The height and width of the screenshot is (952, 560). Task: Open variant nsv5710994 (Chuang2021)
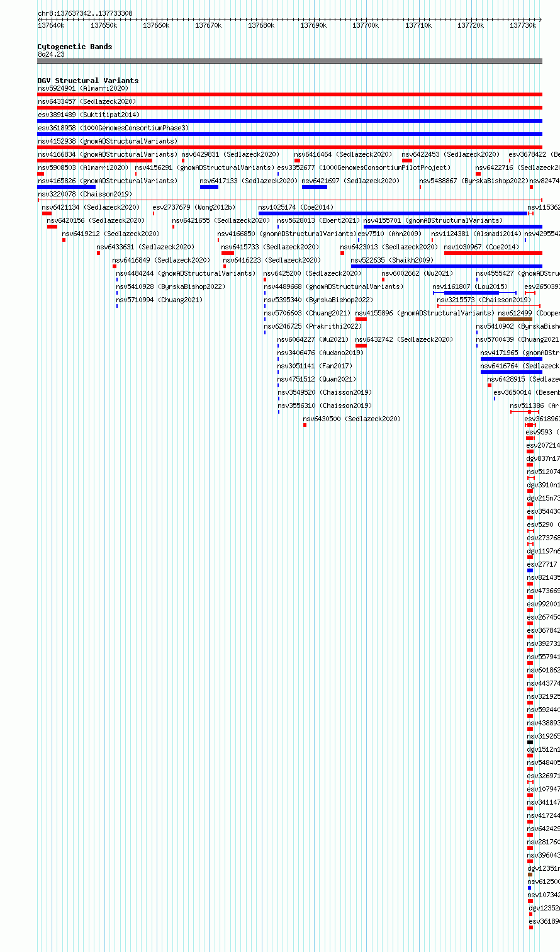point(159,300)
